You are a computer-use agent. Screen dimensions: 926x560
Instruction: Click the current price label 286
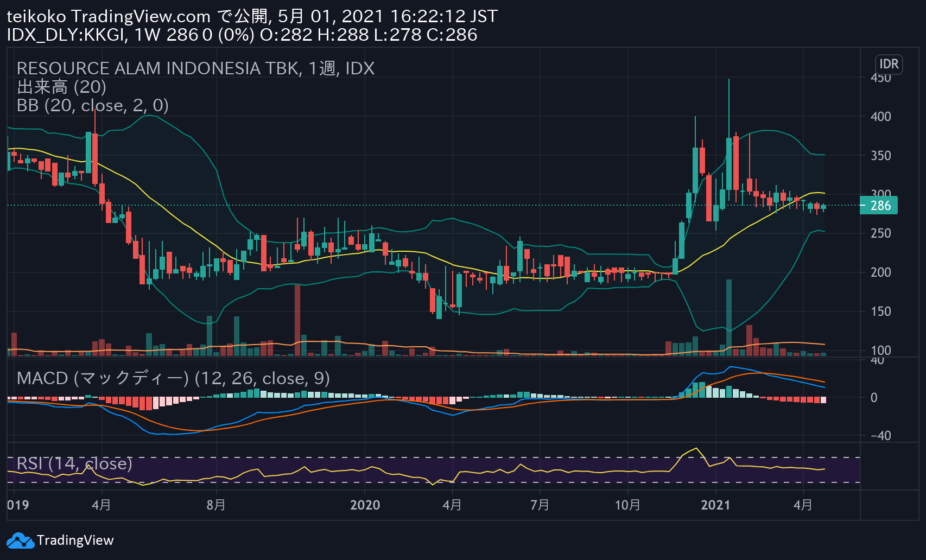880,206
